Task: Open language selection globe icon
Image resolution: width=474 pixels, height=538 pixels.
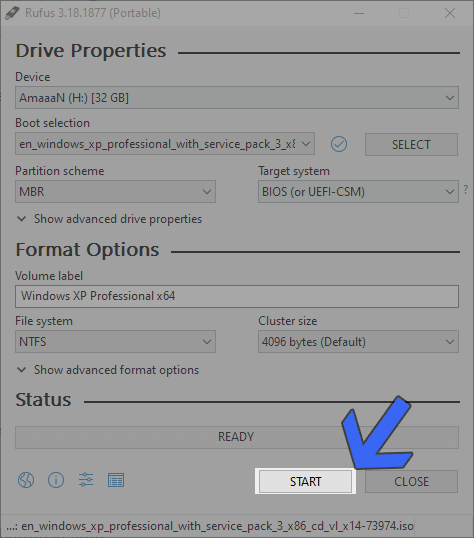Action: pyautogui.click(x=26, y=480)
